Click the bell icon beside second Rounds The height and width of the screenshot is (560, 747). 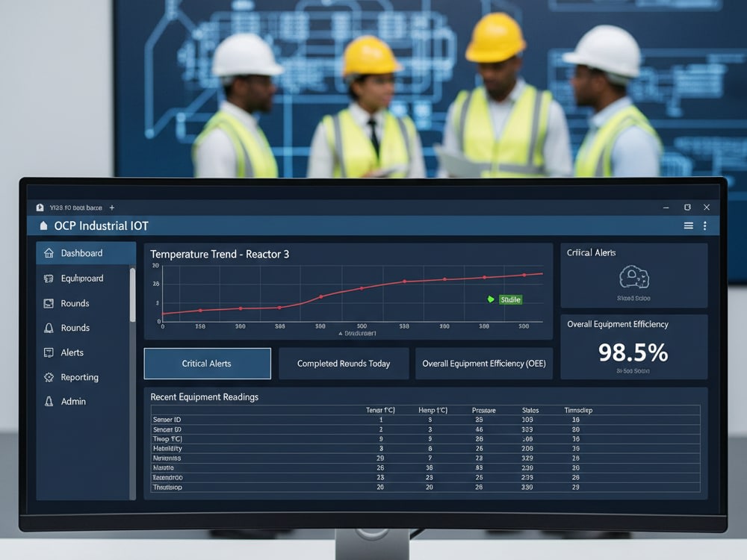point(49,328)
